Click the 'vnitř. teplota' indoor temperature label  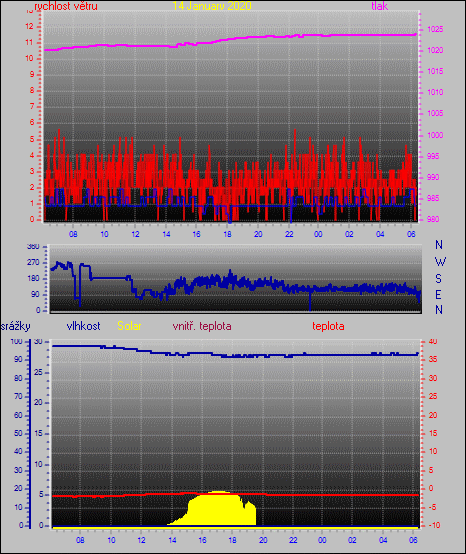pyautogui.click(x=202, y=326)
